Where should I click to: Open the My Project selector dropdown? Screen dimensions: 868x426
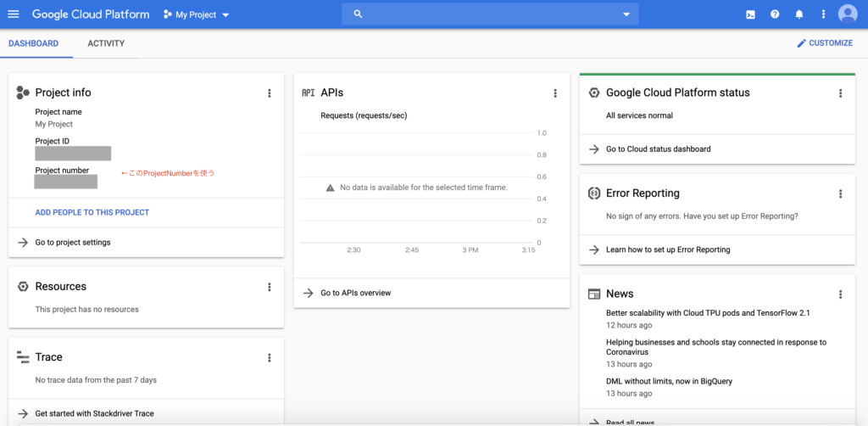coord(197,15)
